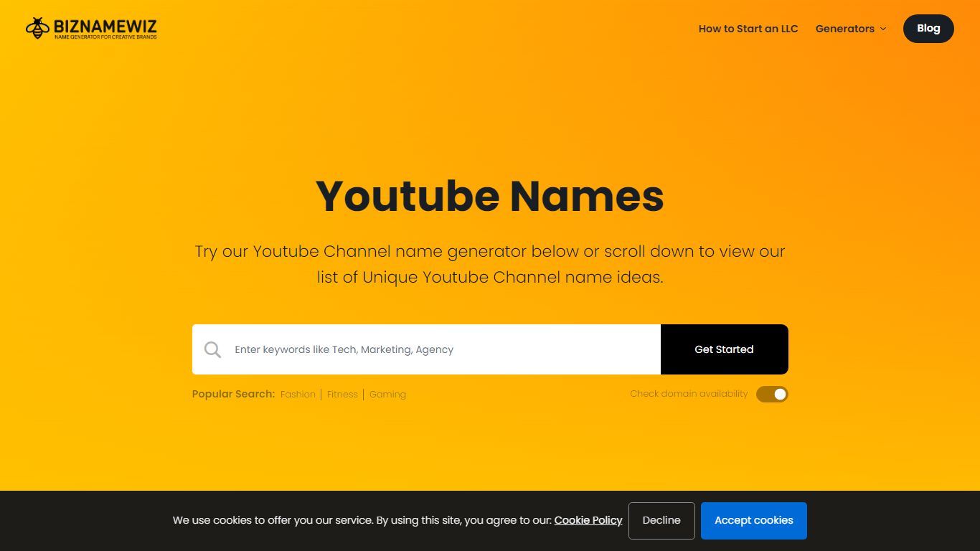Click the Youtube Names heading

coord(490,196)
